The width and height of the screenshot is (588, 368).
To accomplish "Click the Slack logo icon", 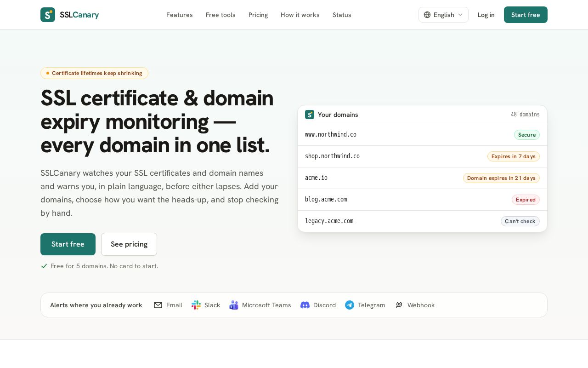I will tap(196, 305).
